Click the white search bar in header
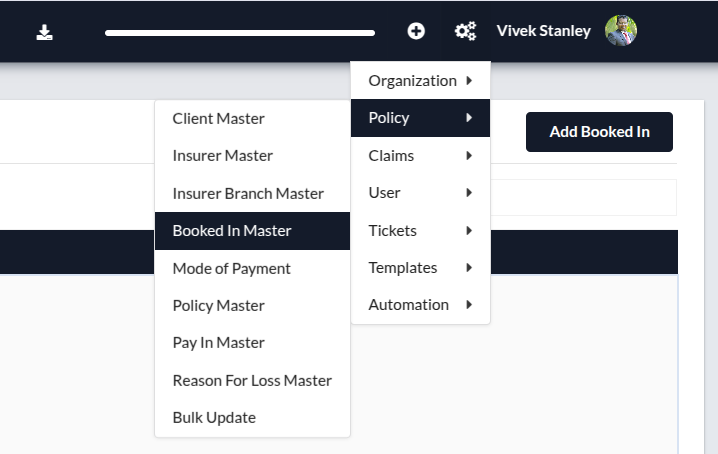This screenshot has width=718, height=454. (x=240, y=33)
